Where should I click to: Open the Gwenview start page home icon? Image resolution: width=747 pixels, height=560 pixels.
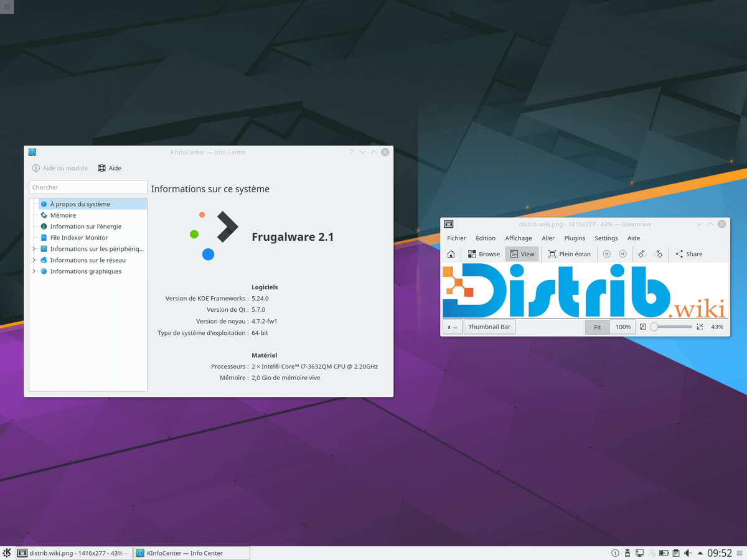451,254
